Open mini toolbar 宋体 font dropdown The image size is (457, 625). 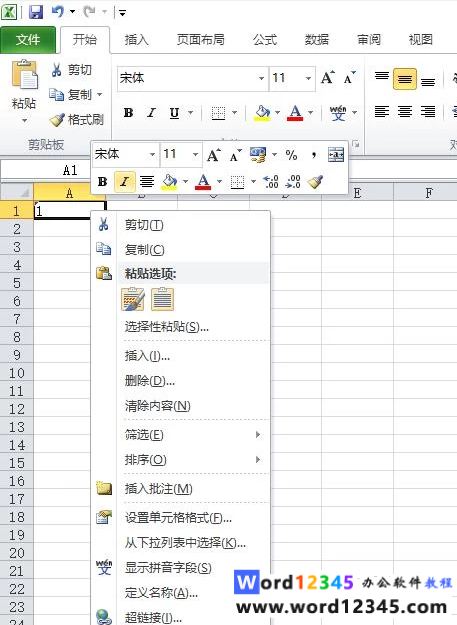[152, 154]
